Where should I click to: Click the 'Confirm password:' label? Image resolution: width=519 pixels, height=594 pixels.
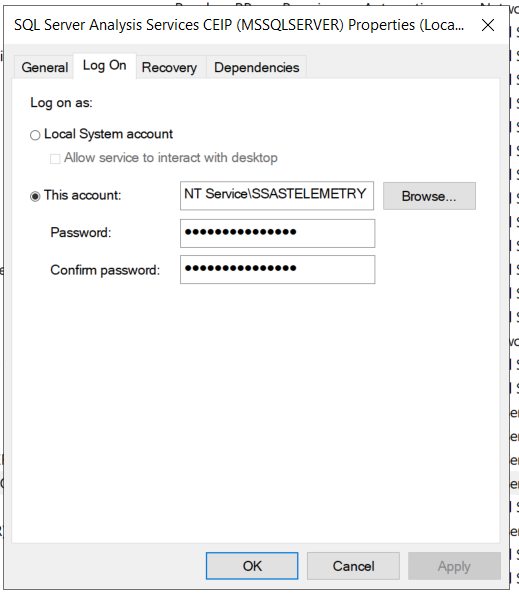click(x=105, y=270)
